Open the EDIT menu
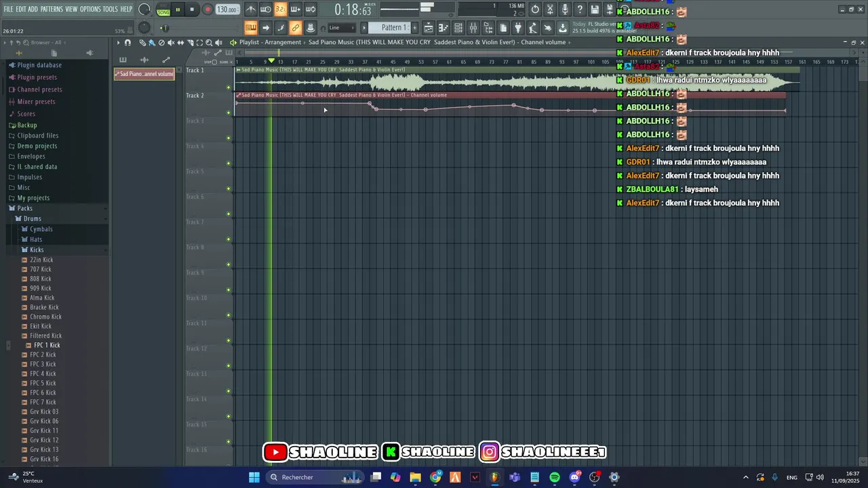Screen dimensions: 868x488 click(x=21, y=9)
